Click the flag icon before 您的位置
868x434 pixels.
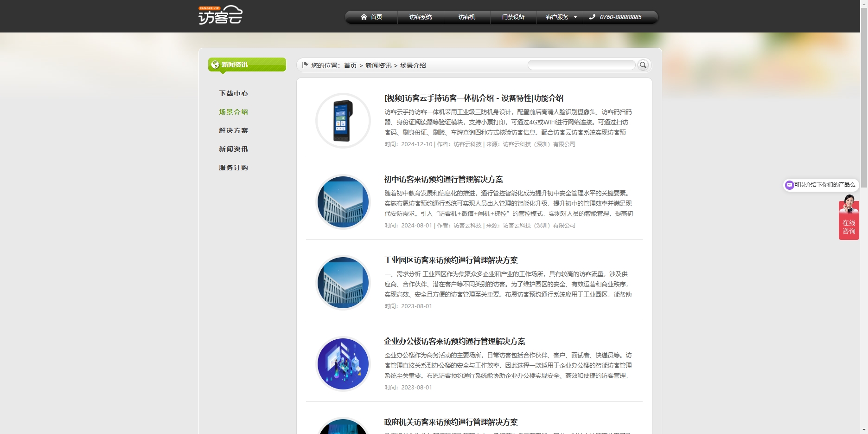tap(305, 65)
